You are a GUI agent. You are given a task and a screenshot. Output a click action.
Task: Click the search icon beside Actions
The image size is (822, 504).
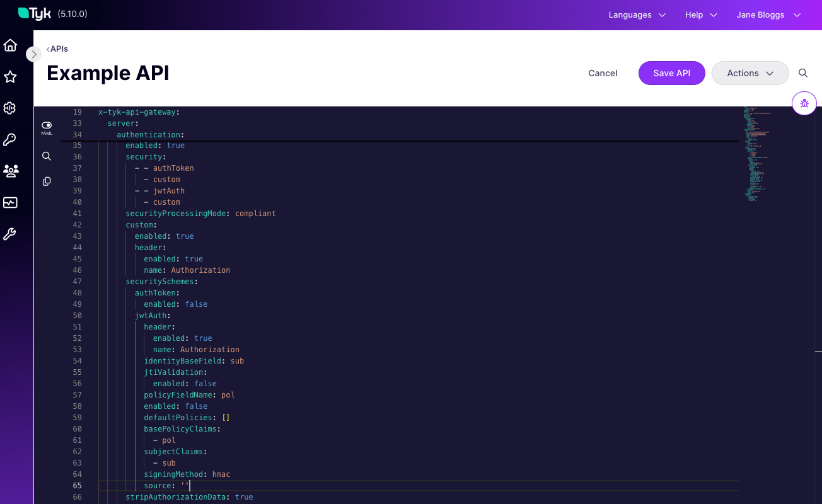click(x=803, y=73)
